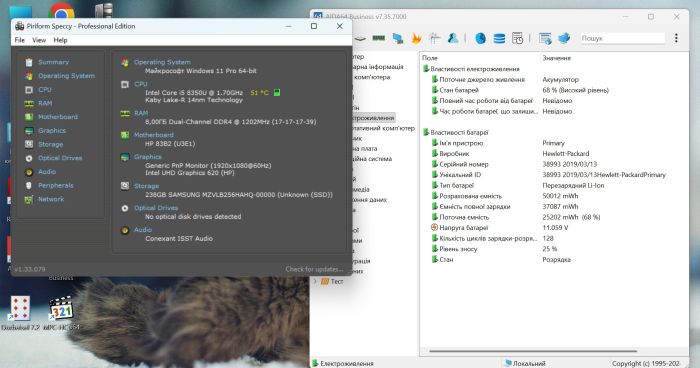This screenshot has height=368, width=700.
Task: Click v1.33.079 version text in Speccy
Action: coord(29,269)
